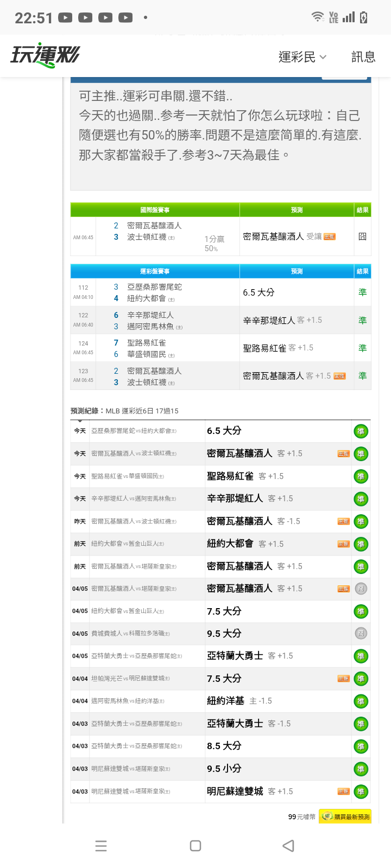
Task: Tap the 主推 badge in 04/04 7.5 大分 record
Action: point(344,679)
